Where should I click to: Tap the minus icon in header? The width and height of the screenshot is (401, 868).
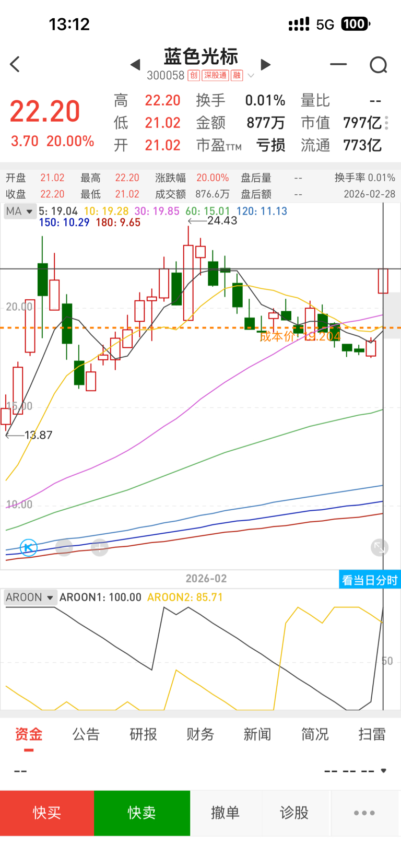[338, 64]
